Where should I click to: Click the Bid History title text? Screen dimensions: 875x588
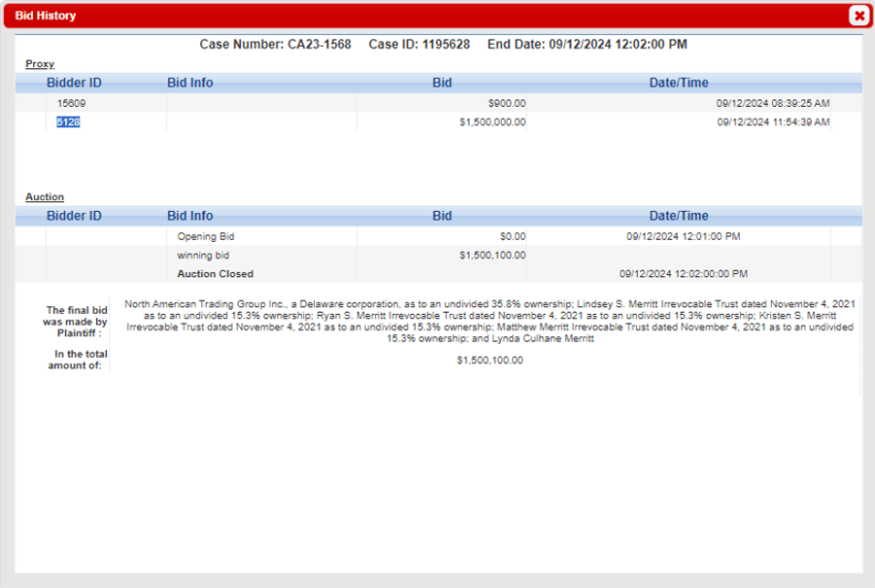coord(45,16)
